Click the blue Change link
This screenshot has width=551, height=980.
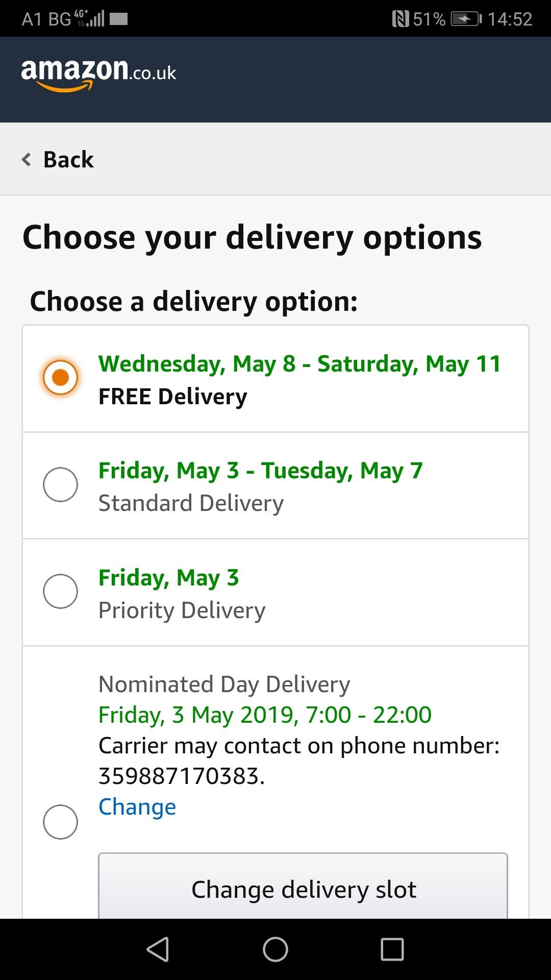(137, 806)
